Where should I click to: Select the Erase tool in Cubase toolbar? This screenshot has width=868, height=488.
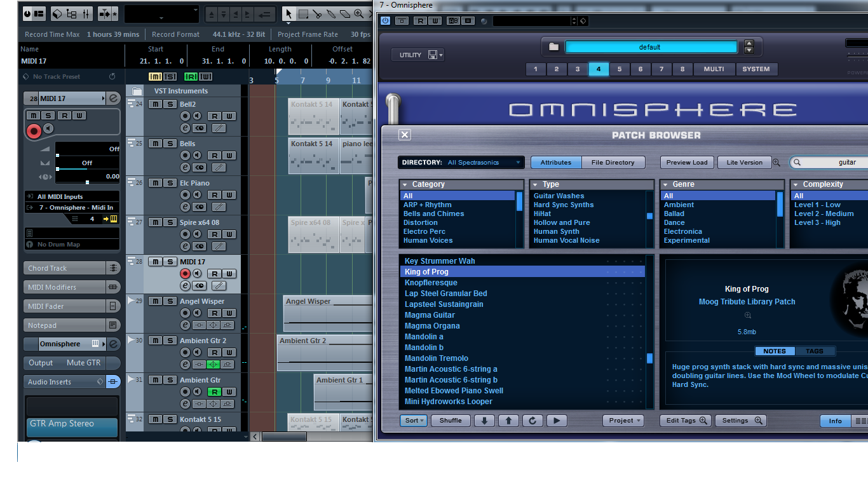pos(345,14)
